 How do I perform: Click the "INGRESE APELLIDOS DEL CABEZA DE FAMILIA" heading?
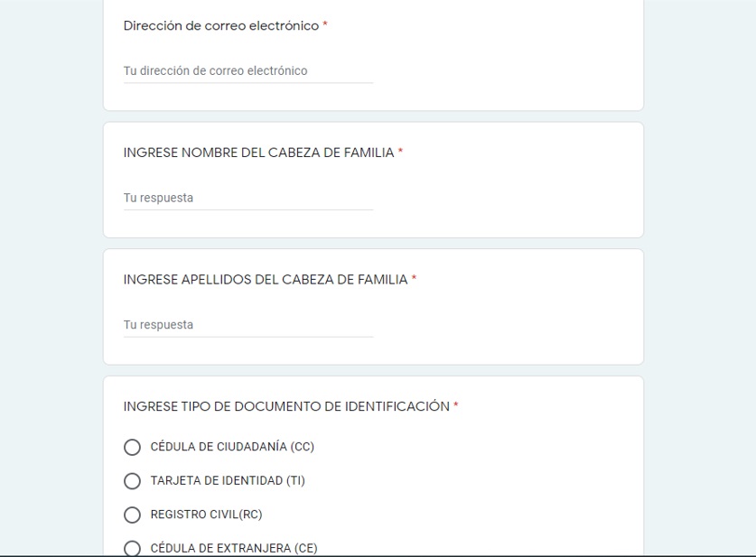click(266, 280)
